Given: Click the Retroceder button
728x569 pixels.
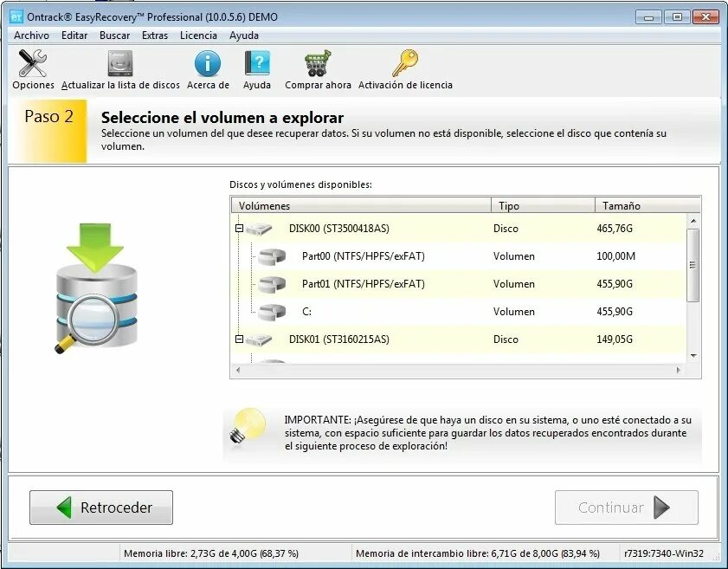Looking at the screenshot, I should click(x=101, y=508).
